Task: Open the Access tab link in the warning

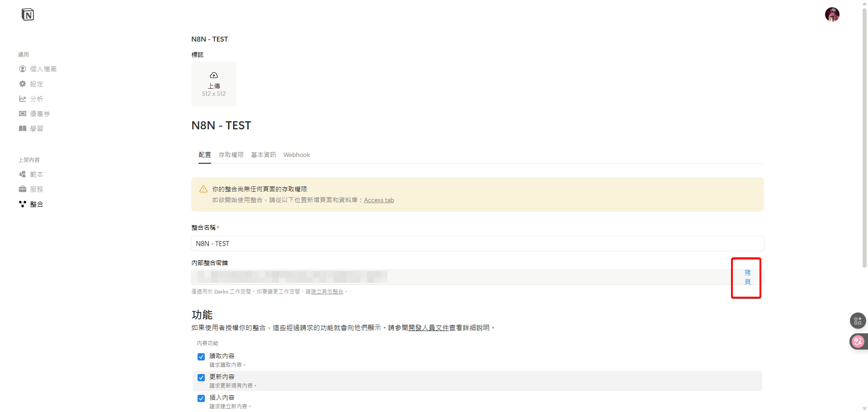Action: tap(379, 200)
